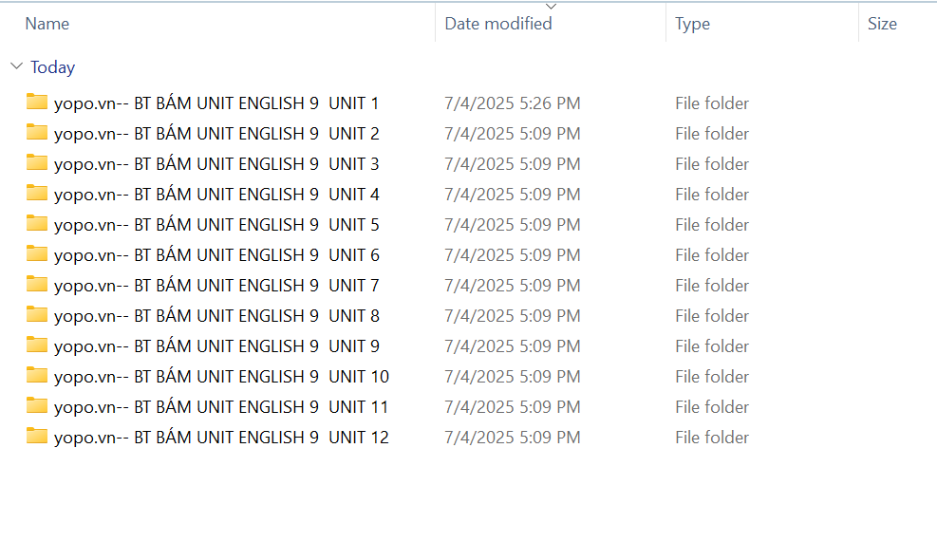Click the UNIT 9 folder icon
Screen dimensions: 937x560
click(37, 345)
